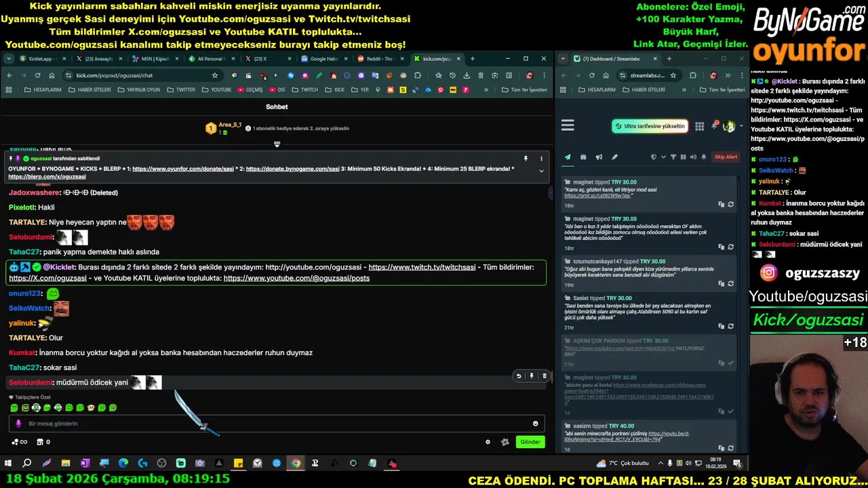Mute Streamlabs alert sounds

pyautogui.click(x=693, y=157)
